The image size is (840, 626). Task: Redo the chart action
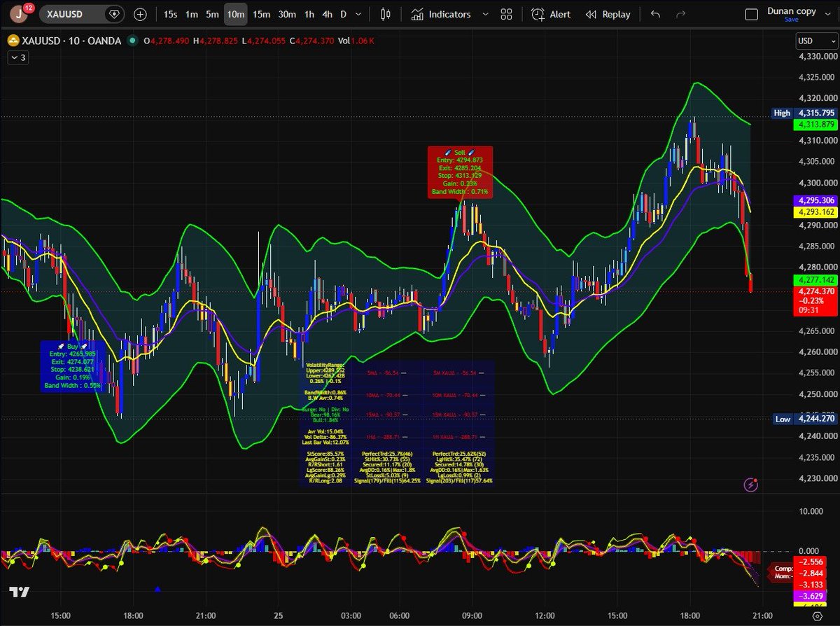[682, 14]
